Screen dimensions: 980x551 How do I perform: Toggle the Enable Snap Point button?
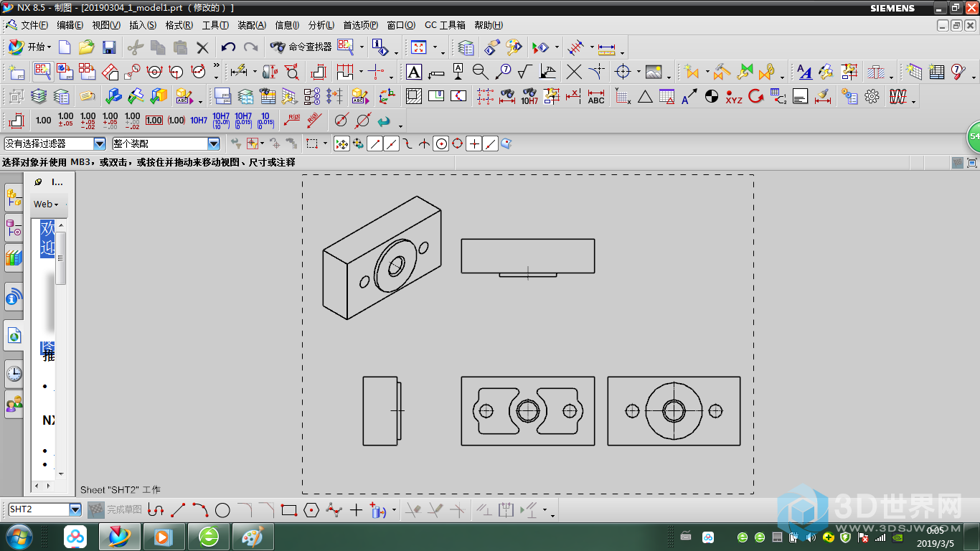[342, 144]
